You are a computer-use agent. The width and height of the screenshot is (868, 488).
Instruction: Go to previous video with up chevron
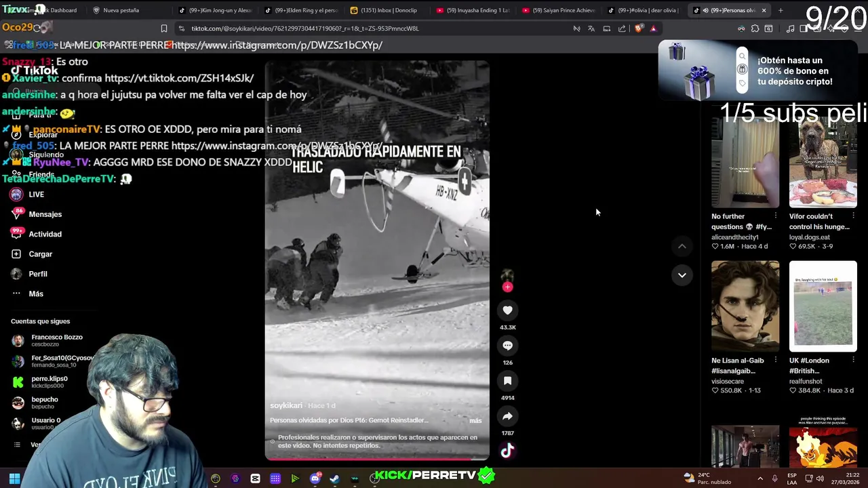click(682, 246)
